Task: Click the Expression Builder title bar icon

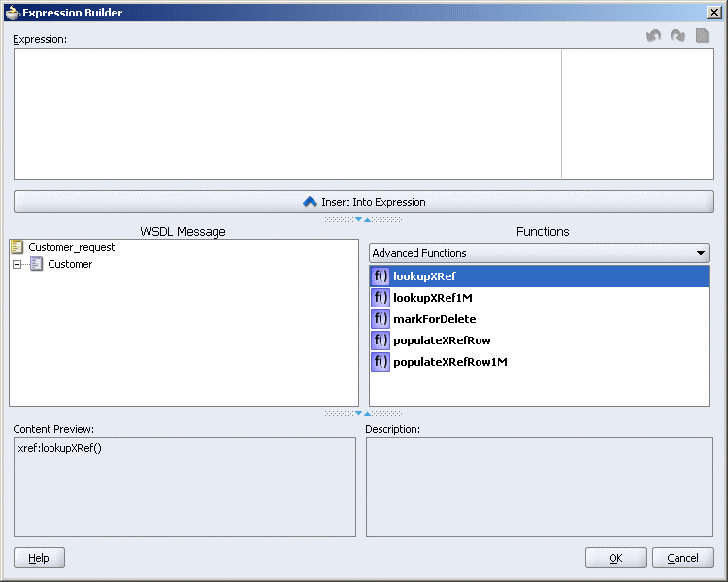Action: [12, 13]
